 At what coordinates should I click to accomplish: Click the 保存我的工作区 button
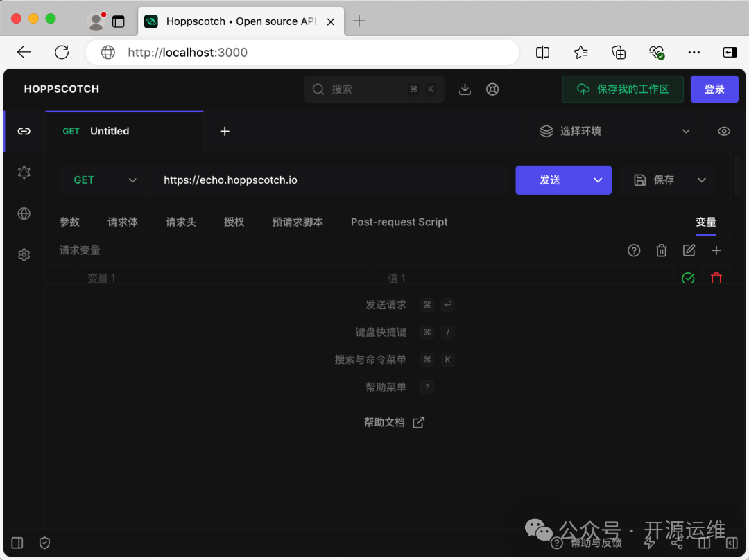[622, 89]
